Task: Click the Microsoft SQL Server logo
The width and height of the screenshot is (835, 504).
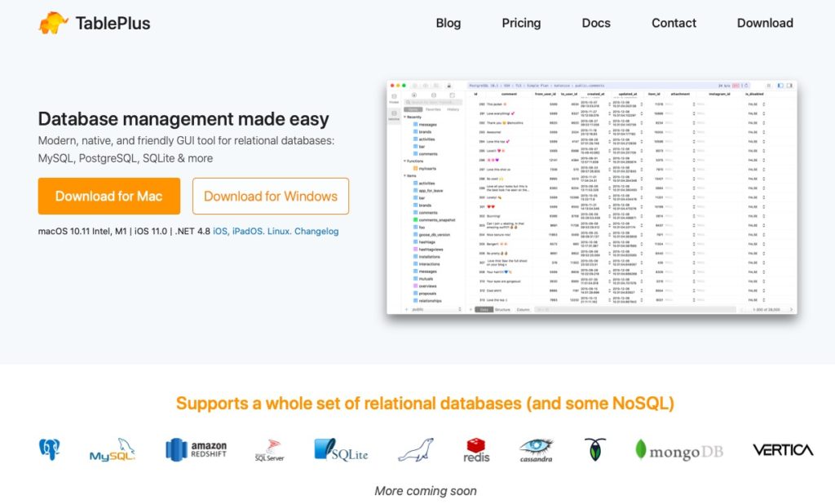Action: tap(269, 450)
